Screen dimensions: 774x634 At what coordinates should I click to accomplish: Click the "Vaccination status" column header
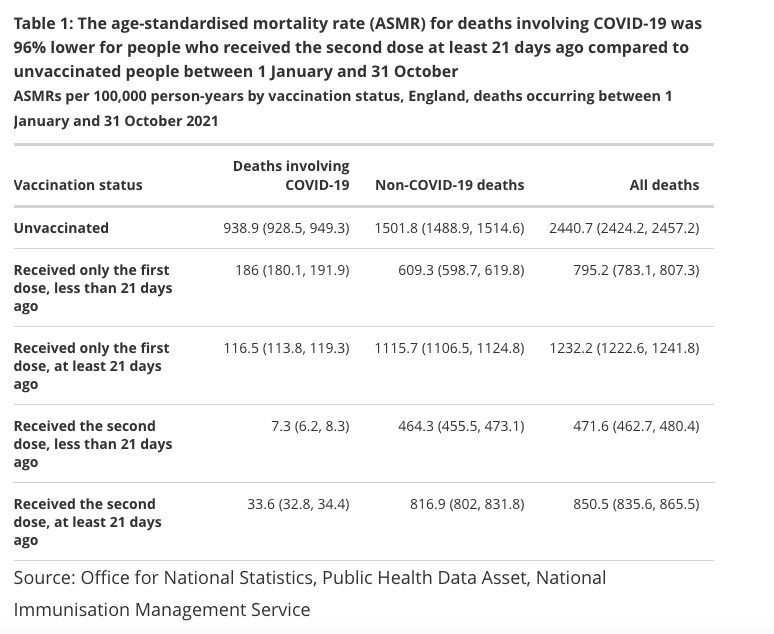[x=78, y=185]
